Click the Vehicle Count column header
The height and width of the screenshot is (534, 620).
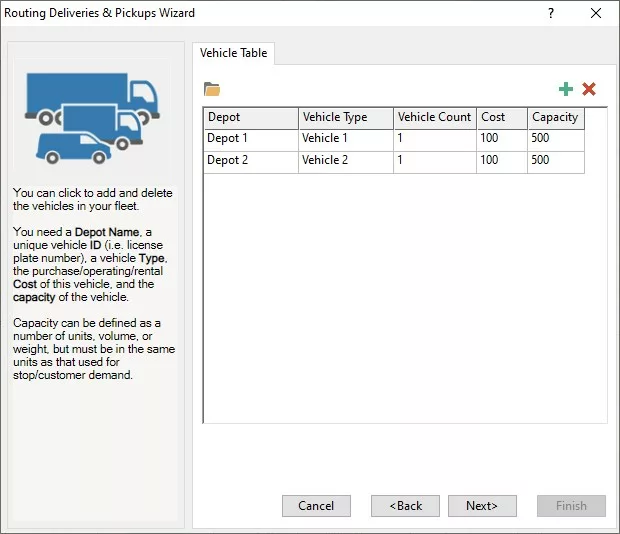(x=434, y=118)
